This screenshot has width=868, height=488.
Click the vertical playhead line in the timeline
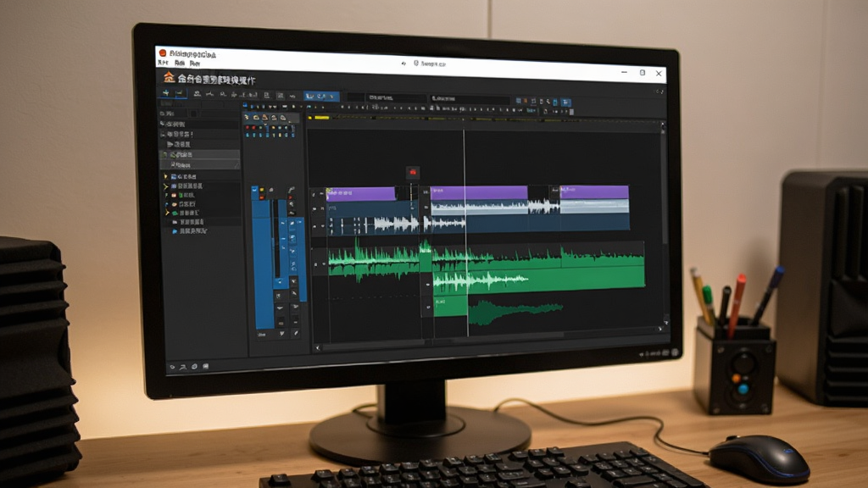coord(465,232)
